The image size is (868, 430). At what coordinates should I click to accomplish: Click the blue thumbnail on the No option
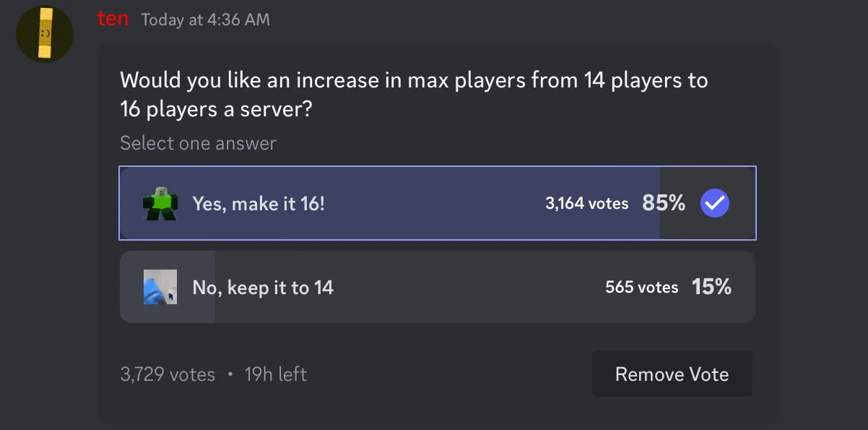[160, 286]
